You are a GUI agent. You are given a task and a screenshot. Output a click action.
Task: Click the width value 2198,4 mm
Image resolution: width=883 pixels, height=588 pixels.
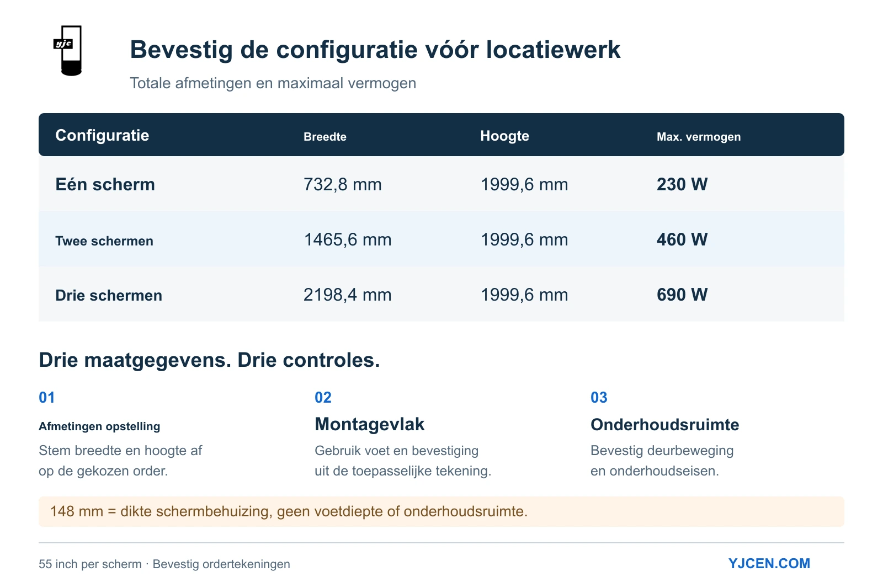click(348, 295)
